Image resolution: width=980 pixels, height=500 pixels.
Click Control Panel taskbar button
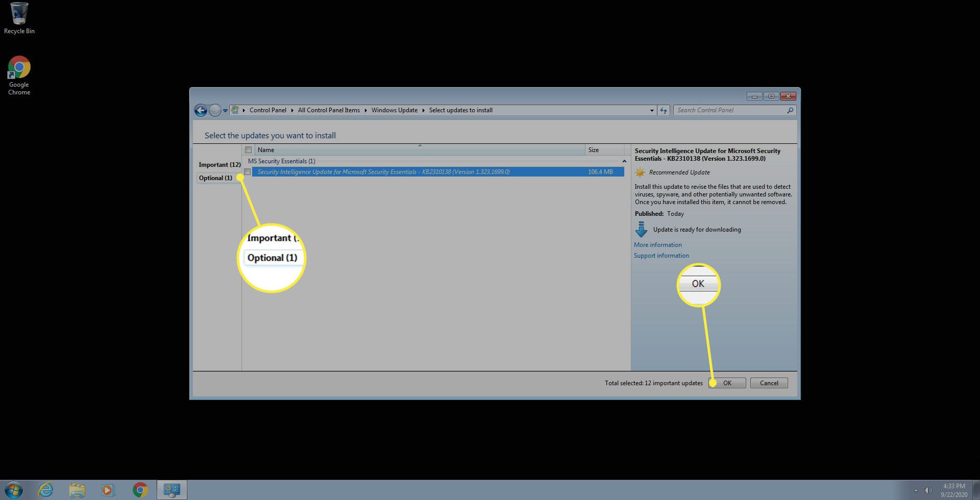[171, 490]
